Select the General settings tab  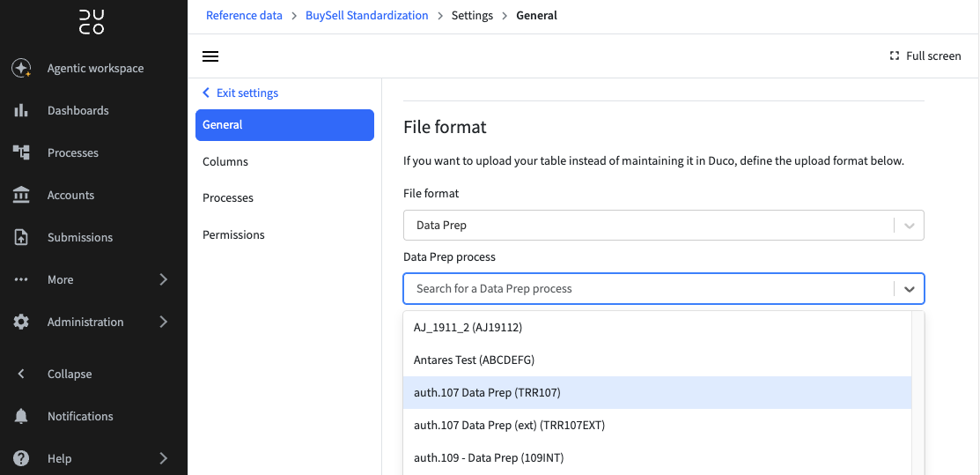coord(284,125)
